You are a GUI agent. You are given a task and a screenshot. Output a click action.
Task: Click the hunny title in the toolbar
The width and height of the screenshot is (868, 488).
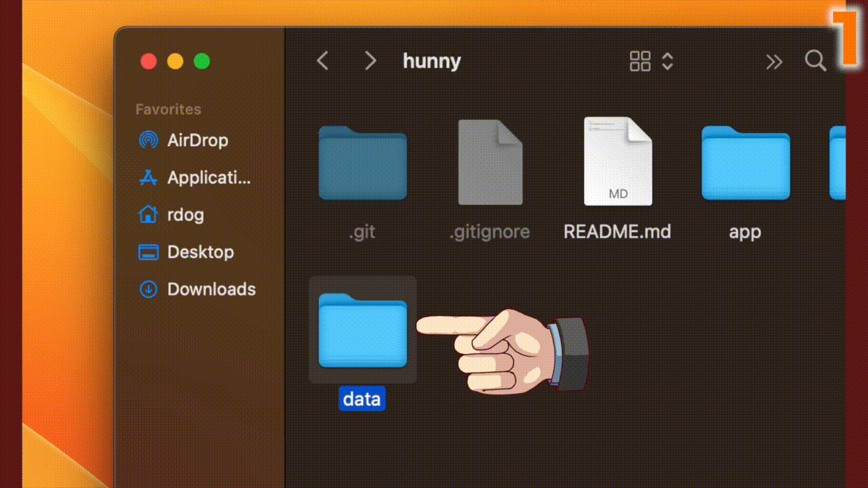[x=432, y=61]
